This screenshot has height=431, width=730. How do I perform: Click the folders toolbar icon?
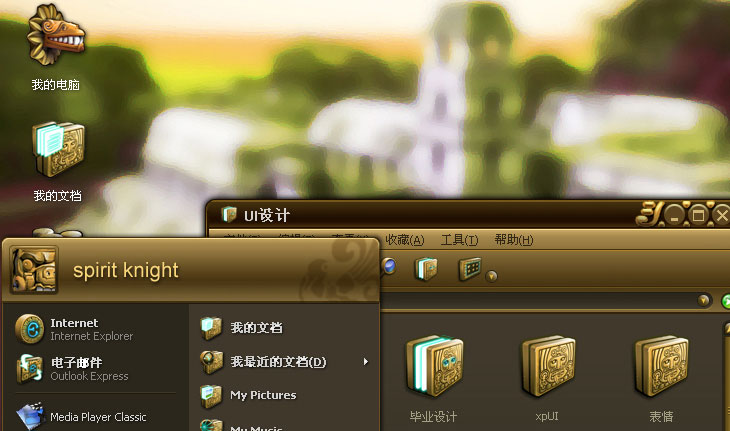click(426, 269)
